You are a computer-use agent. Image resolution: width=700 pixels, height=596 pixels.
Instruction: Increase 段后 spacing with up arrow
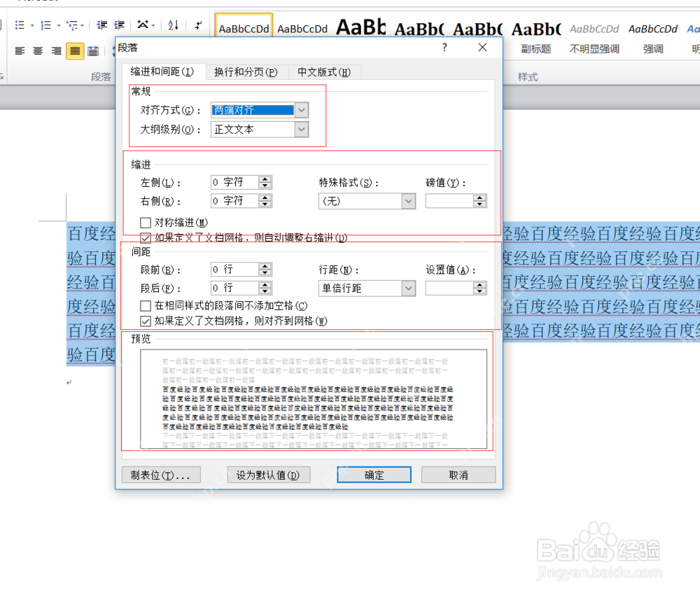[x=265, y=285]
